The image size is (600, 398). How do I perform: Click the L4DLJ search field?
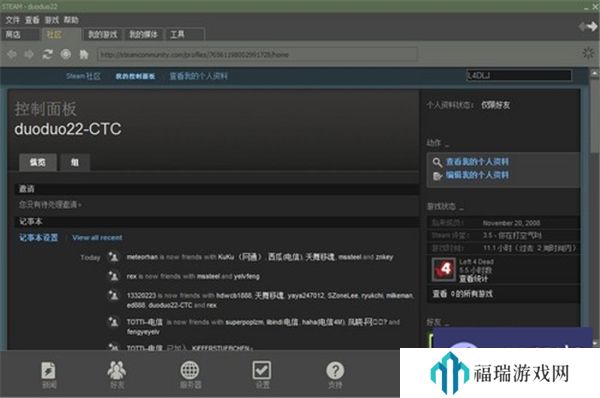(x=519, y=75)
